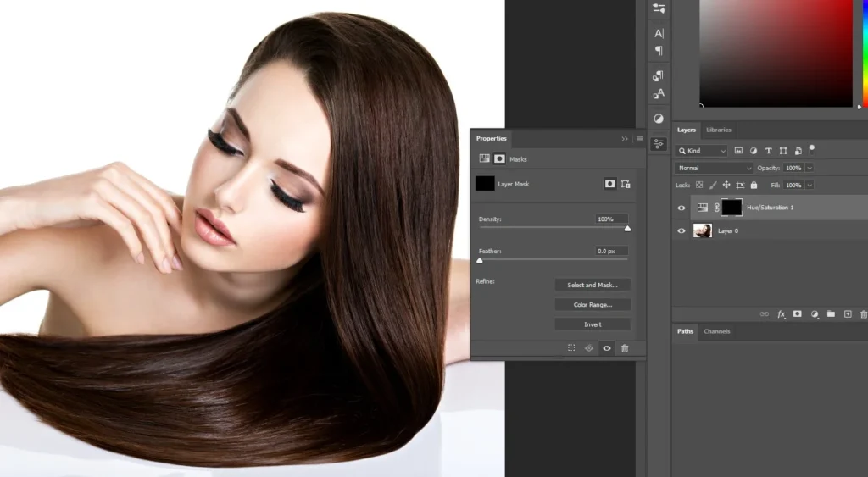Click the Apply Mask icon

click(x=589, y=348)
